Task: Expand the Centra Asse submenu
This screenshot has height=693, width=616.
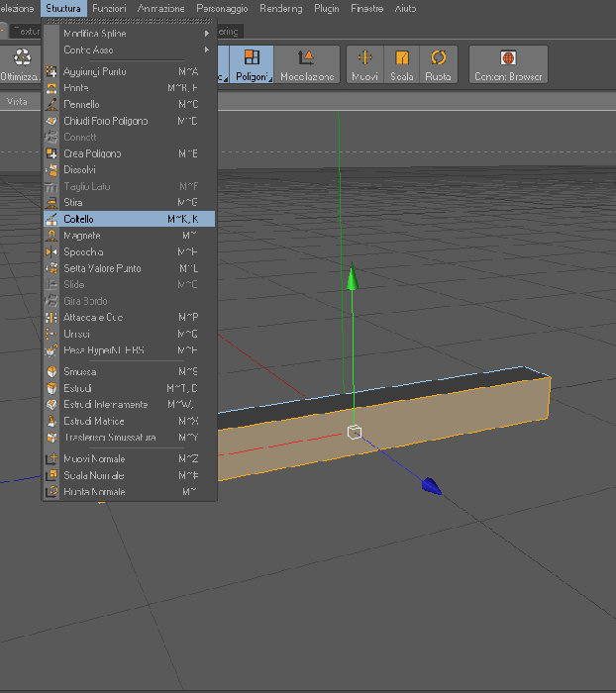Action: click(x=129, y=49)
